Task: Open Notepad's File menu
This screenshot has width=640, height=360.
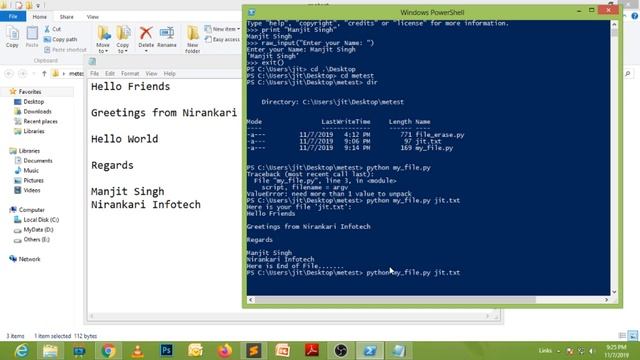Action: [94, 73]
